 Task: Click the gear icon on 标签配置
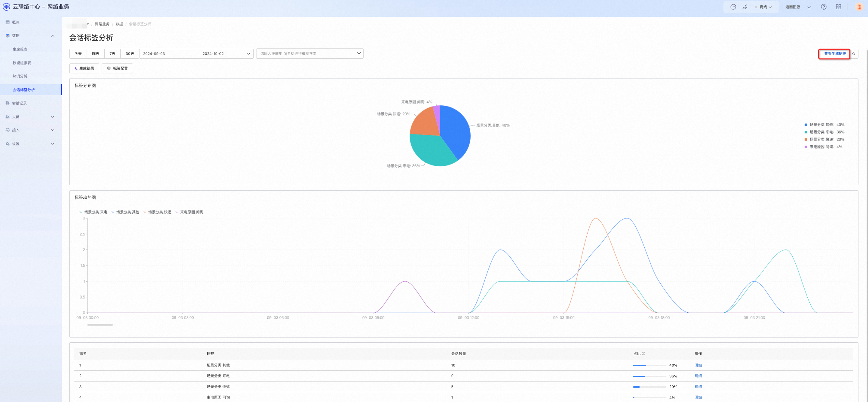click(109, 68)
